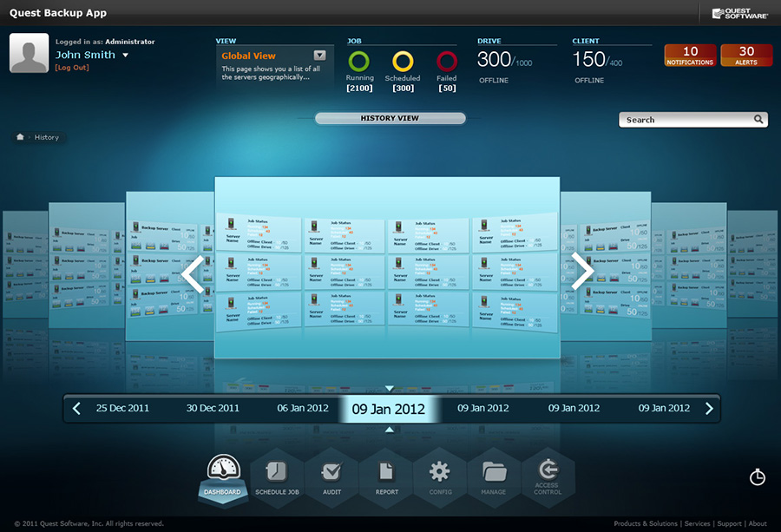Click the Running [2100] count text
Image resolution: width=781 pixels, height=532 pixels.
coord(359,89)
